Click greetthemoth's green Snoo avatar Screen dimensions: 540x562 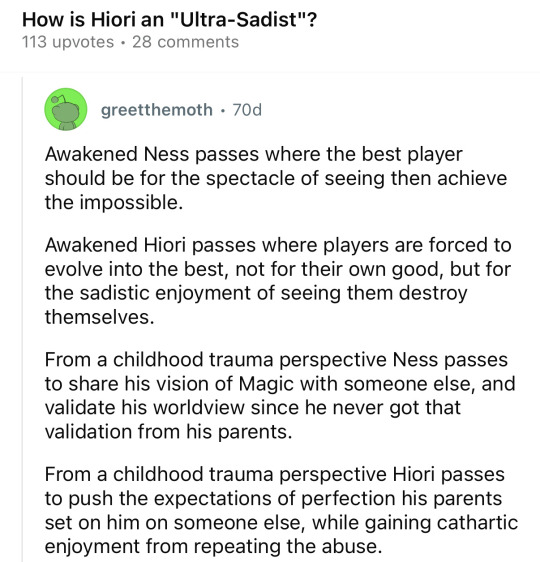(x=66, y=109)
